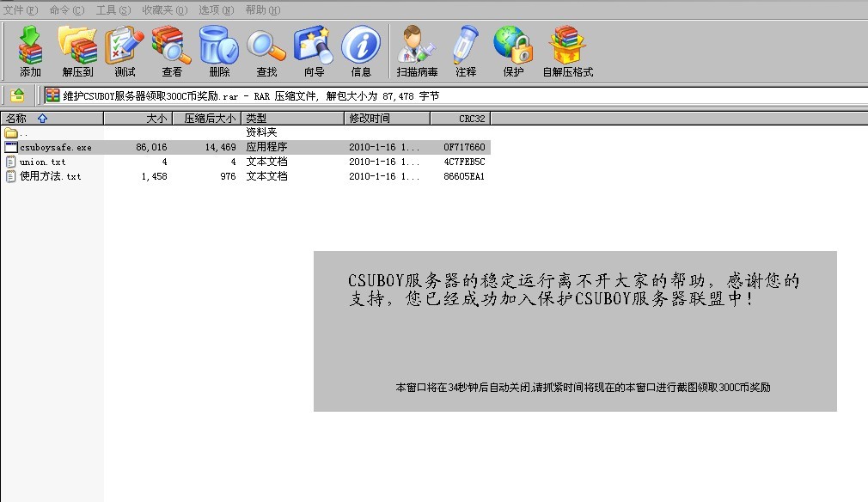Click the CSUBOY thank-you message text
Image resolution: width=868 pixels, height=502 pixels.
coord(574,290)
